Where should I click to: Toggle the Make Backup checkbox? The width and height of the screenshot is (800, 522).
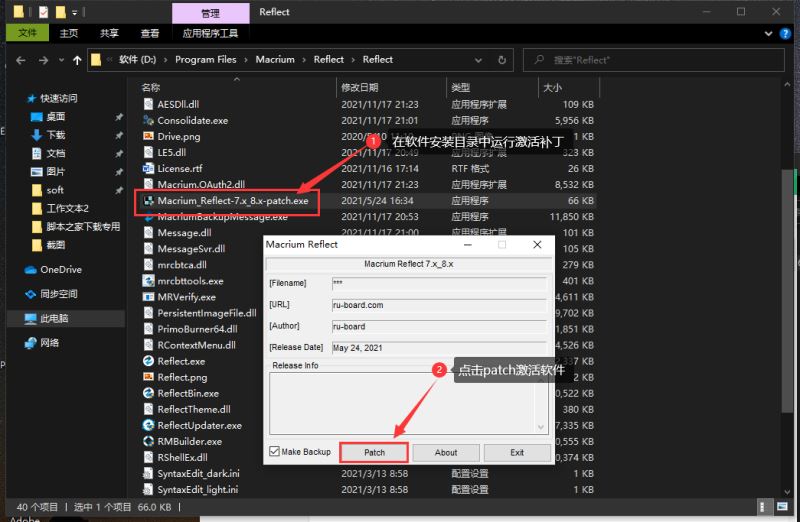click(x=274, y=452)
